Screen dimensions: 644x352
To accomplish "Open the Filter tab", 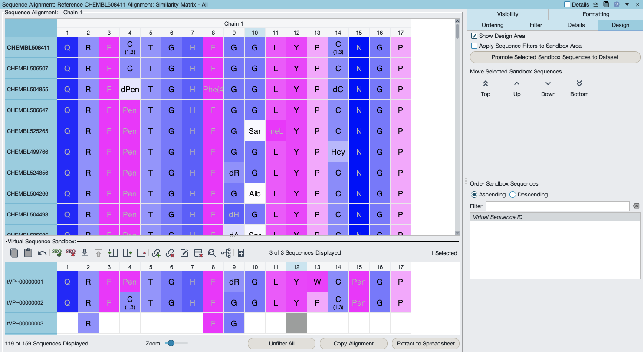I will coord(536,25).
